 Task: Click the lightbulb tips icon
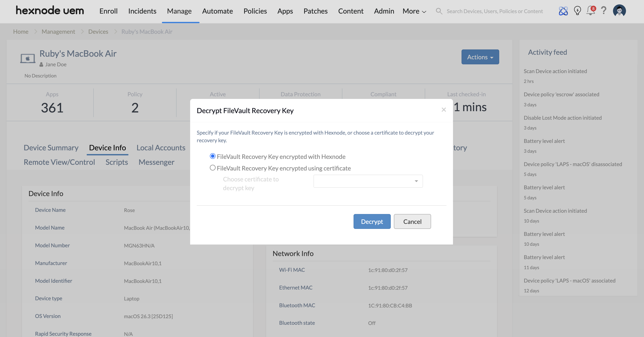click(577, 11)
